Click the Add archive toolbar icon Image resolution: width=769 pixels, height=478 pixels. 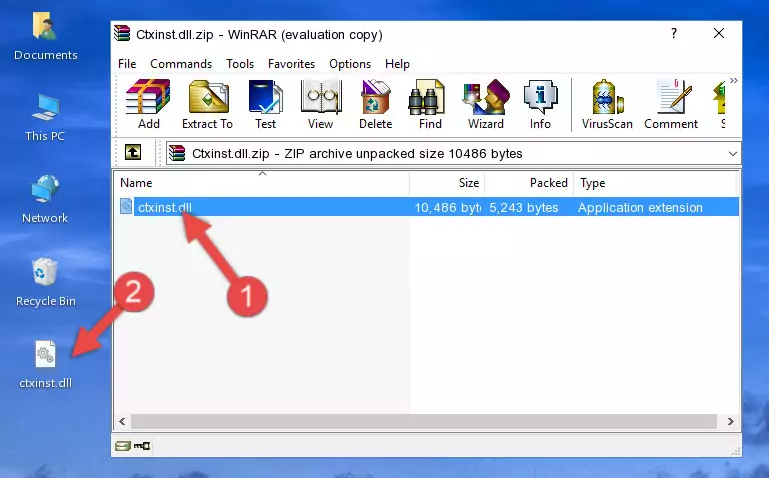(148, 104)
